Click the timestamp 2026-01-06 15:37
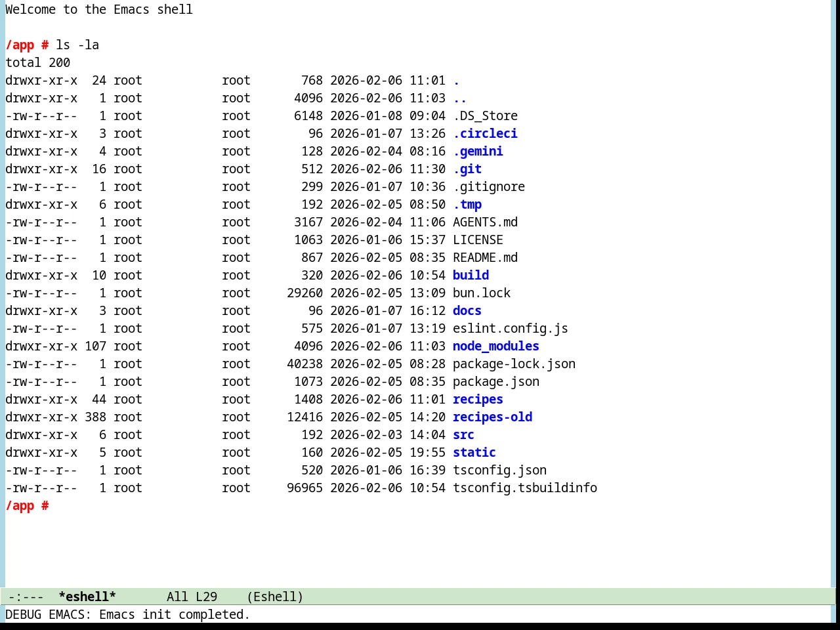Viewport: 840px width, 630px height. [x=388, y=240]
